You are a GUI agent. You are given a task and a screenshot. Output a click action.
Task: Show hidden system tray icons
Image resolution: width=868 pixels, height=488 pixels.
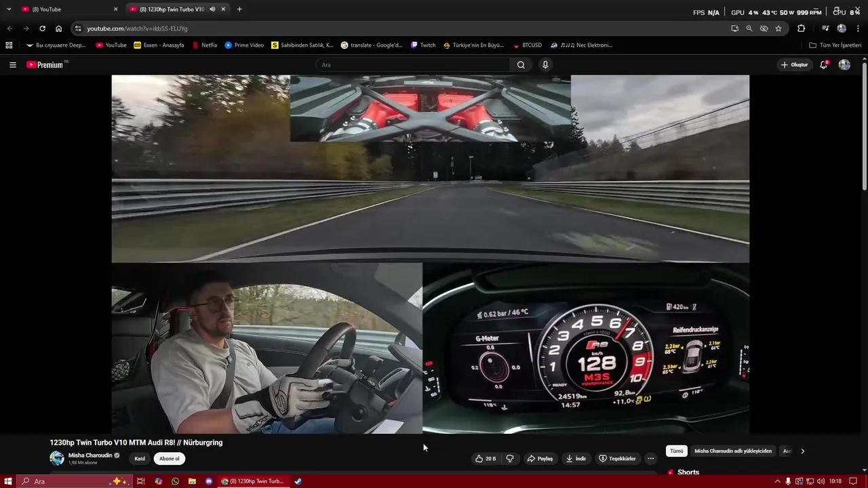pos(777,481)
